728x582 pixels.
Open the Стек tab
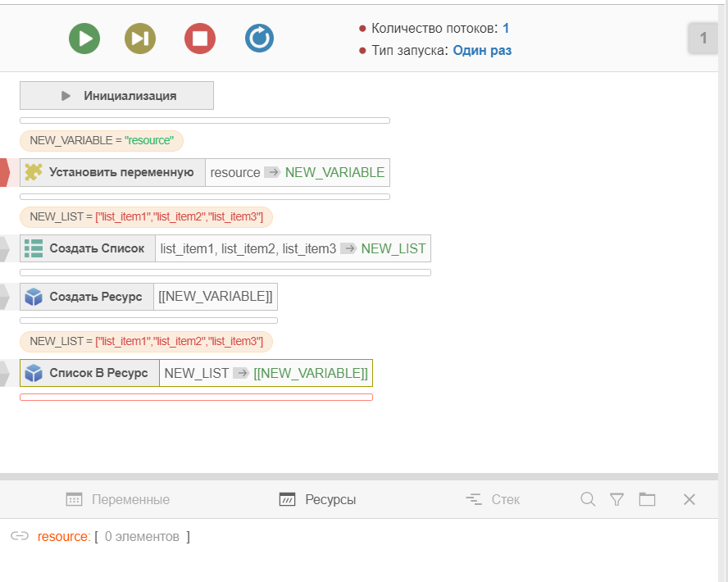point(493,499)
